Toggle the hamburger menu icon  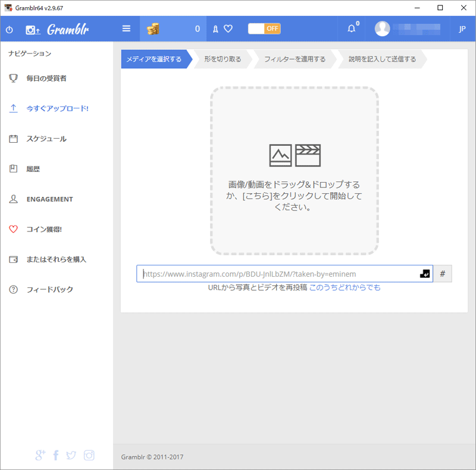coord(126,29)
